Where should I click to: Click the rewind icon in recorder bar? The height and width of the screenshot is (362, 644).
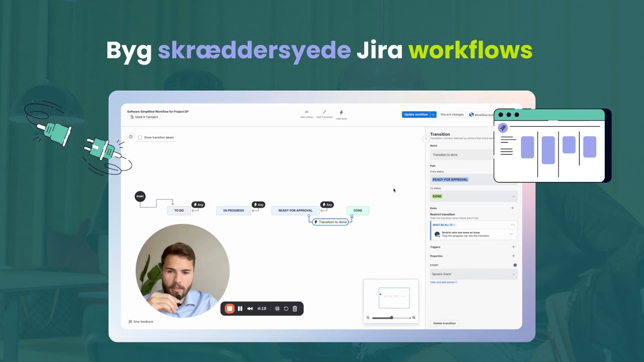(x=250, y=309)
